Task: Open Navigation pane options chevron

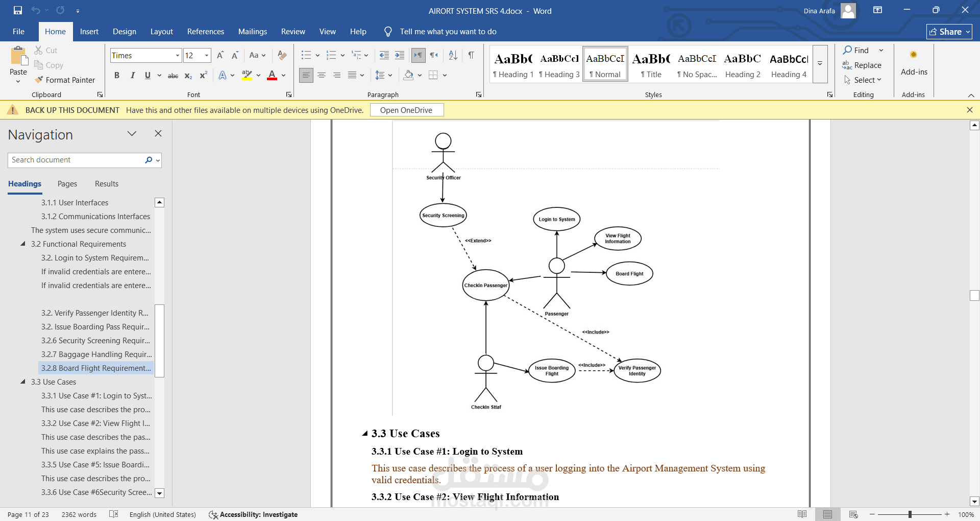Action: click(x=132, y=134)
